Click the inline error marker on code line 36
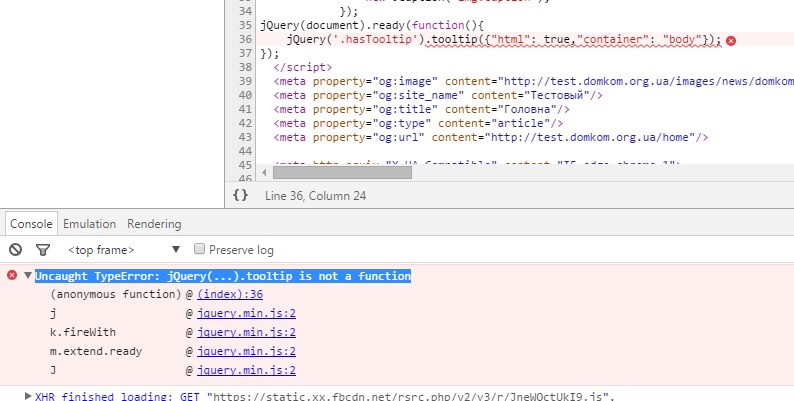The image size is (794, 401). 731,40
